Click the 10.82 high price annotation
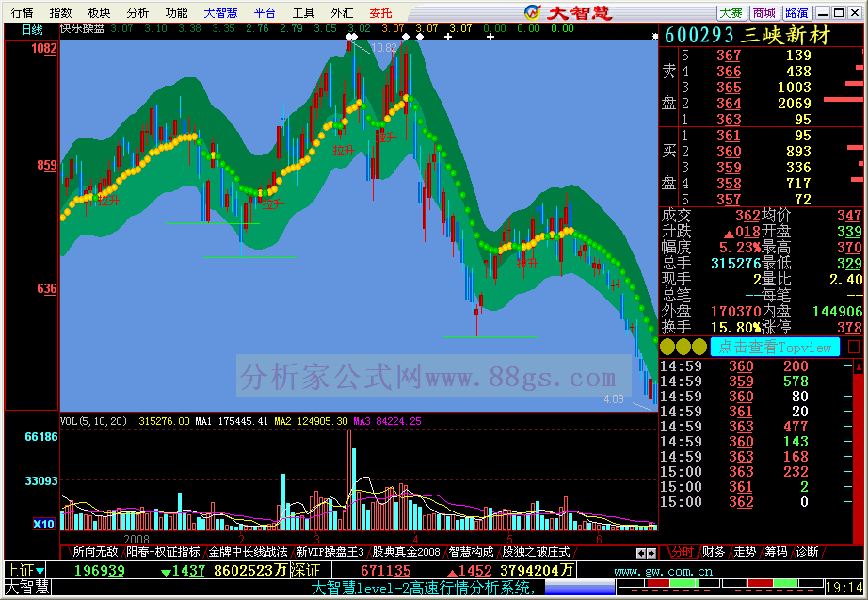Viewport: 868px width, 600px height. [x=383, y=48]
